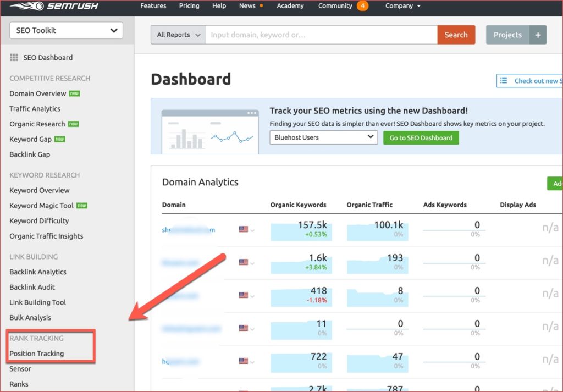Expand country chevron in the 418 row

point(252,296)
